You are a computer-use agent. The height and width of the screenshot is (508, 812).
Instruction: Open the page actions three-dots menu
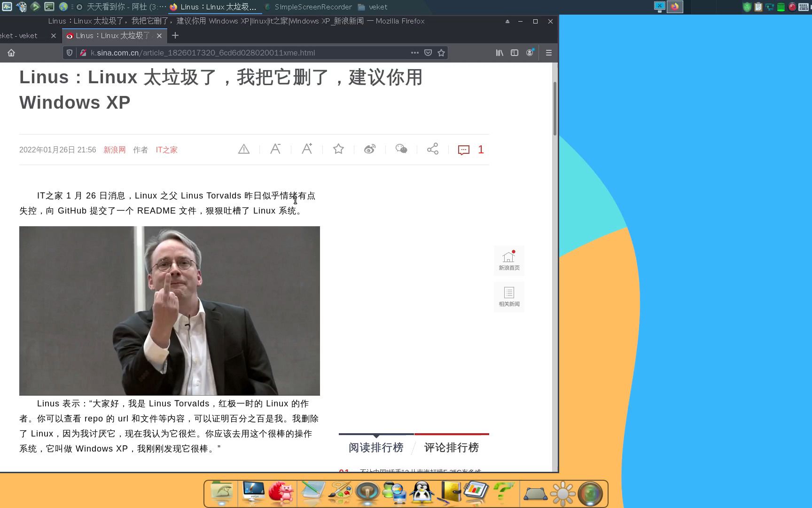pos(414,53)
